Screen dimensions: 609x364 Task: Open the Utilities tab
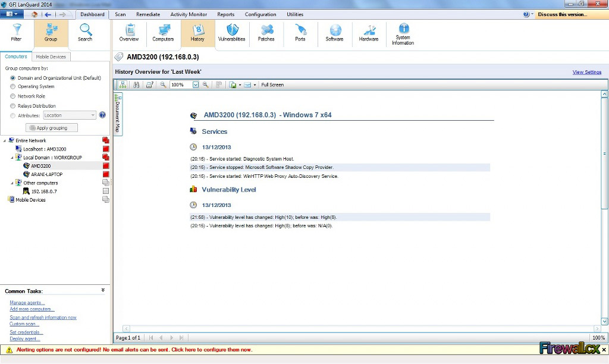(295, 14)
